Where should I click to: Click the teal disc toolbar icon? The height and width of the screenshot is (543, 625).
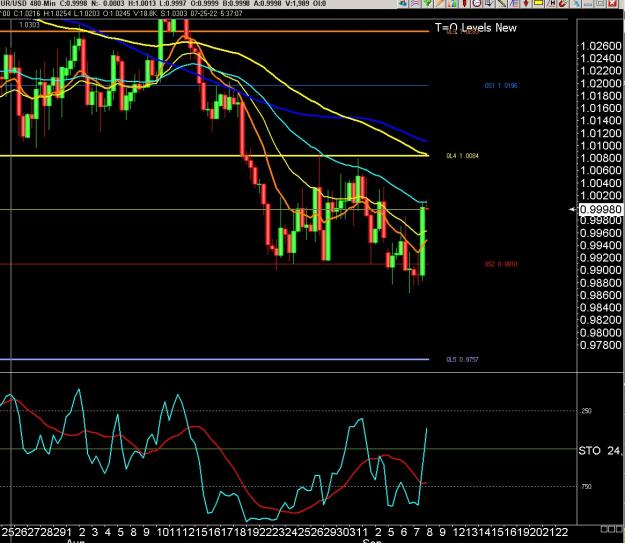click(x=403, y=3)
